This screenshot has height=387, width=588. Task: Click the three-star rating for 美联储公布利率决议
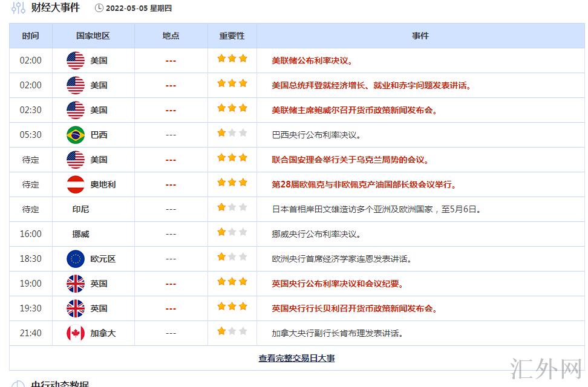coord(232,59)
